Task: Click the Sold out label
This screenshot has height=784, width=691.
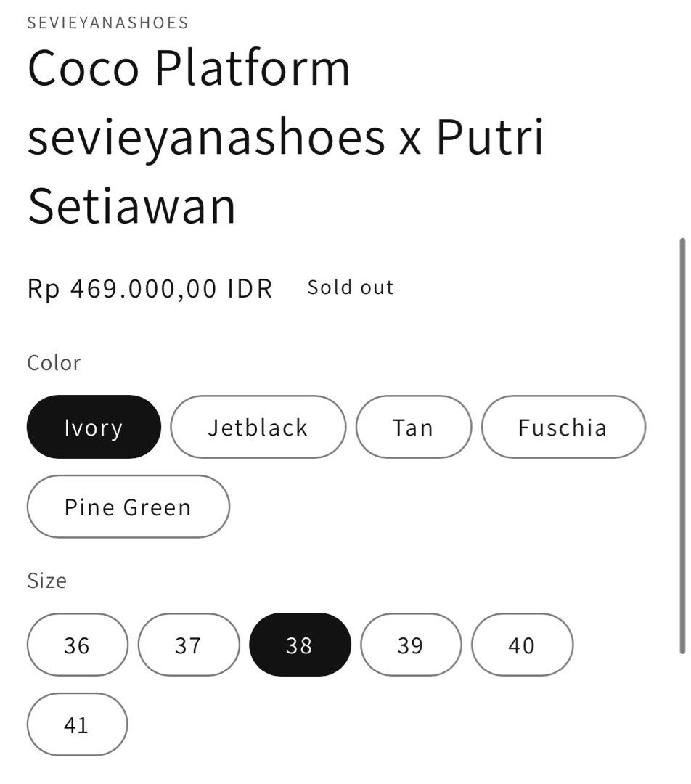Action: pyautogui.click(x=349, y=287)
